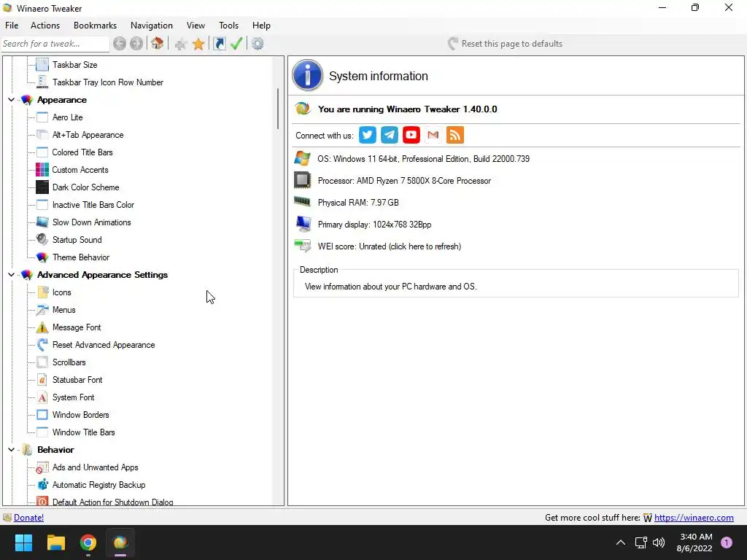Select Icons under Advanced Appearance Settings
Viewport: 747px width, 560px height.
[x=61, y=292]
